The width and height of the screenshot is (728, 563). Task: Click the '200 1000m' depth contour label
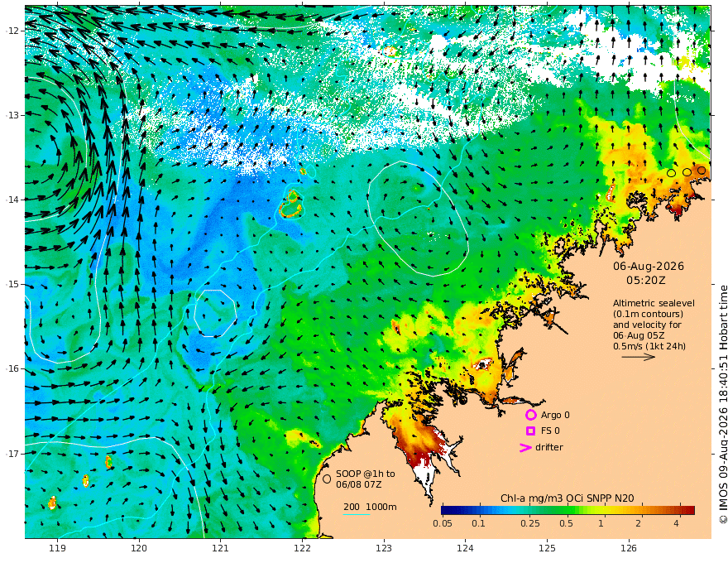click(370, 507)
